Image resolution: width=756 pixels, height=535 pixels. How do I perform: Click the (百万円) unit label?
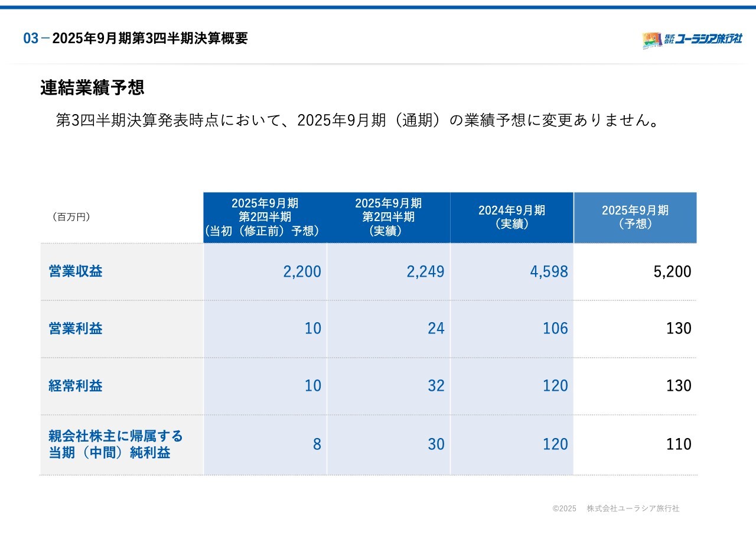(71, 217)
